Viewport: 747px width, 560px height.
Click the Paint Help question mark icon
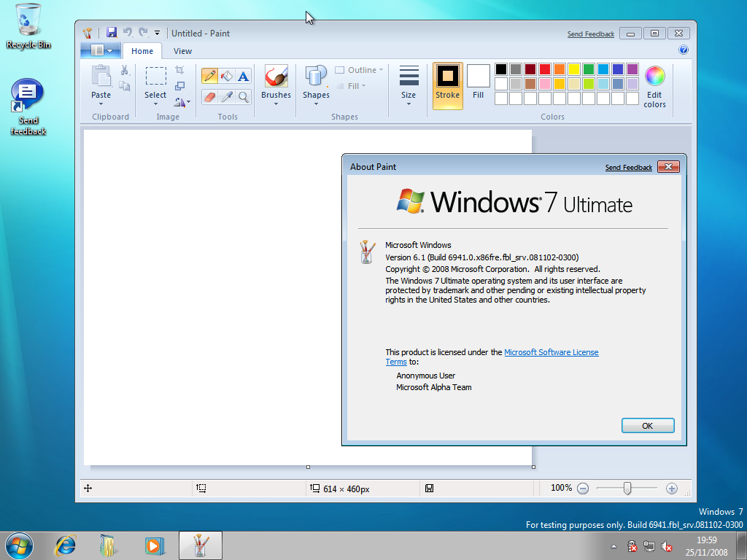point(684,50)
